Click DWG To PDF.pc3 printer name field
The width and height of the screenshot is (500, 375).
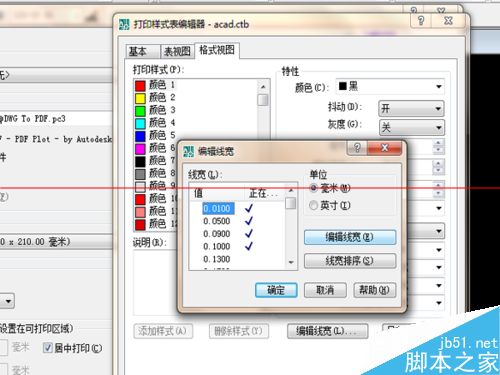click(56, 119)
